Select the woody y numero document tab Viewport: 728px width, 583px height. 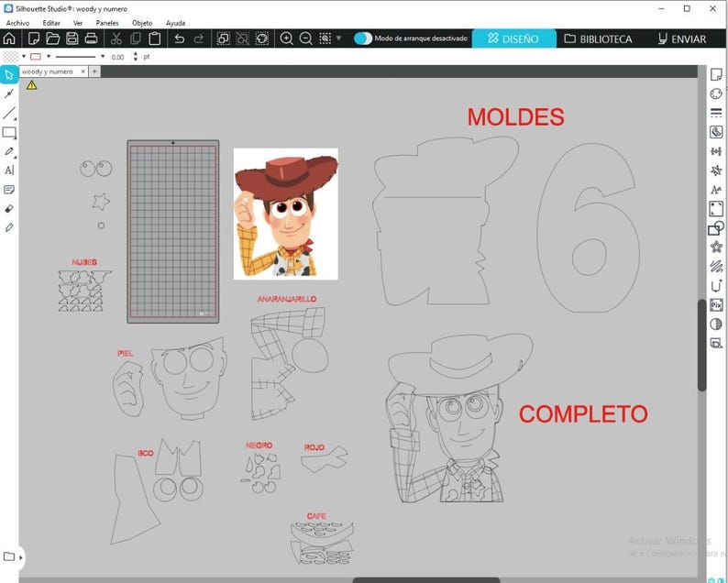coord(48,71)
